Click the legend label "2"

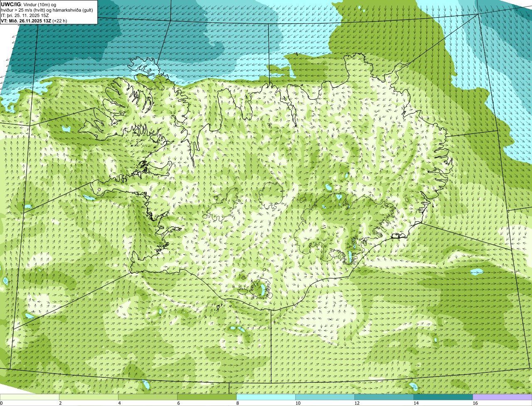tap(61, 403)
